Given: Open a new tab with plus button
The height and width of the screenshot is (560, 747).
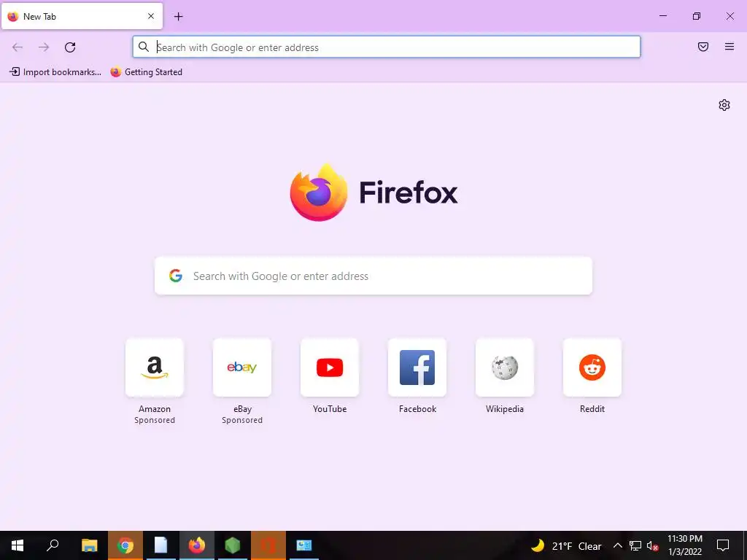Looking at the screenshot, I should [178, 17].
